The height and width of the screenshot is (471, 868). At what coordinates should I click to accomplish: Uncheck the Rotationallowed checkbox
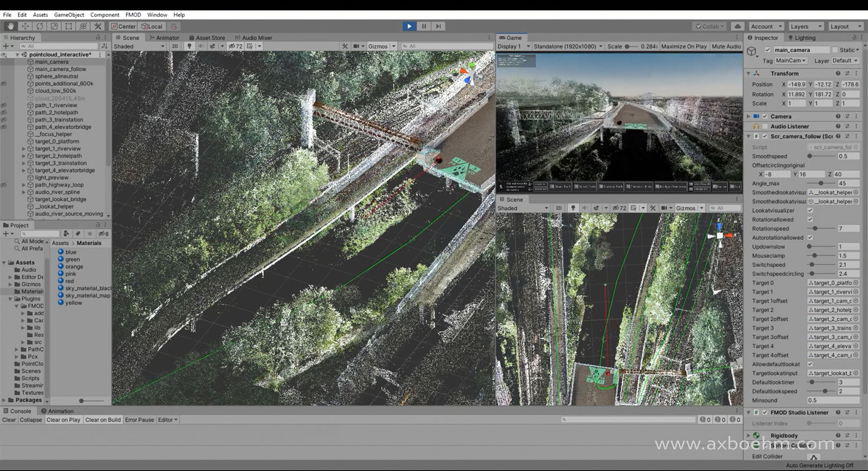810,220
